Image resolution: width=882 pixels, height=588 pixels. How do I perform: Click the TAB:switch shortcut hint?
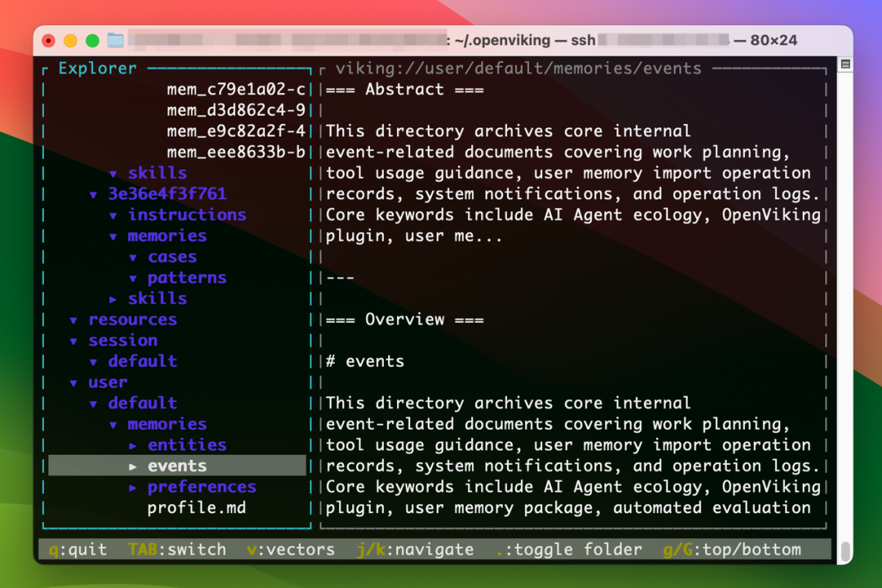(x=176, y=550)
